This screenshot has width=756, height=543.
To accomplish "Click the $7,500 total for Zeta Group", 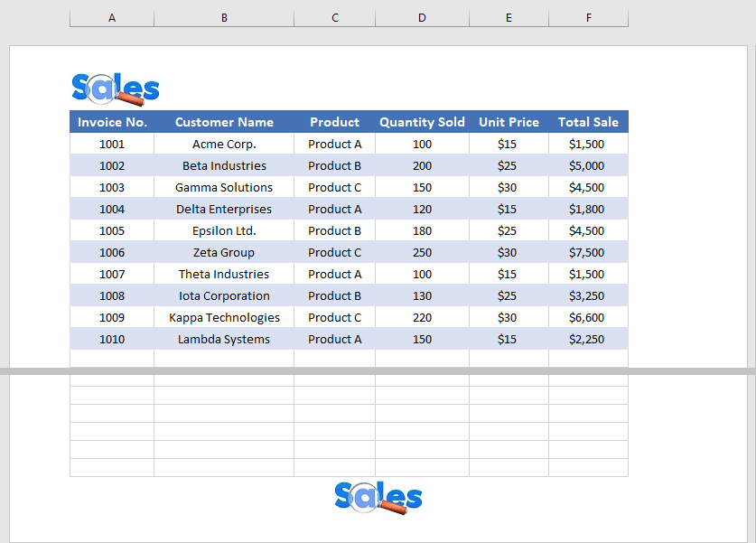I will [x=588, y=252].
